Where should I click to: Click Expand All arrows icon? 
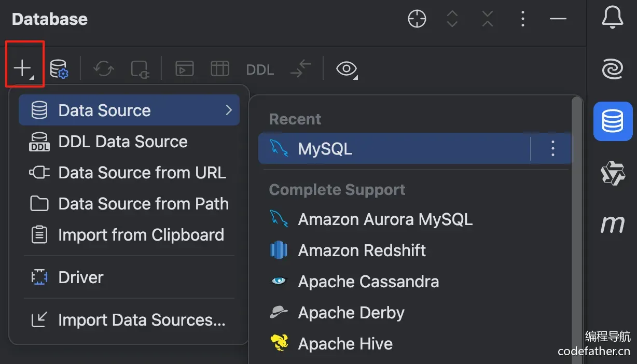(x=452, y=19)
